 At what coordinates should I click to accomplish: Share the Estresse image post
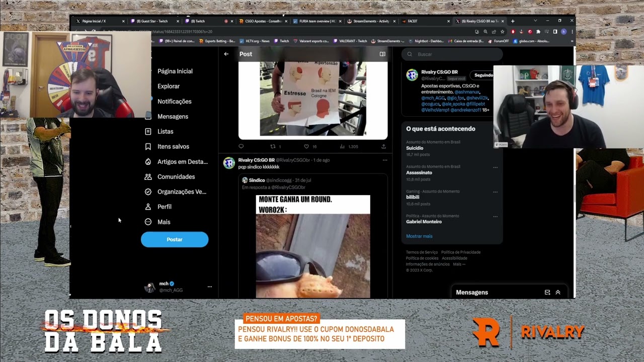click(x=383, y=146)
